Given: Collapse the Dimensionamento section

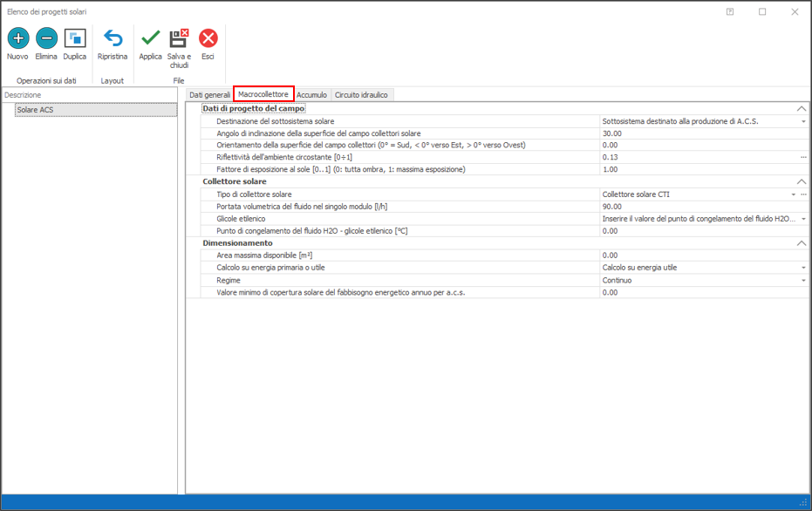Looking at the screenshot, I should (x=801, y=243).
